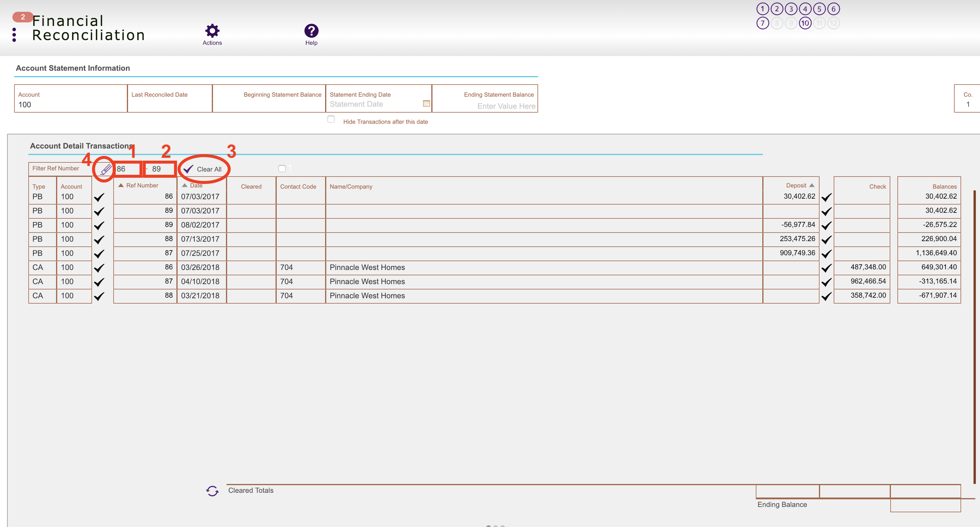980x527 pixels.
Task: Select circled number 5 month button
Action: pyautogui.click(x=819, y=9)
